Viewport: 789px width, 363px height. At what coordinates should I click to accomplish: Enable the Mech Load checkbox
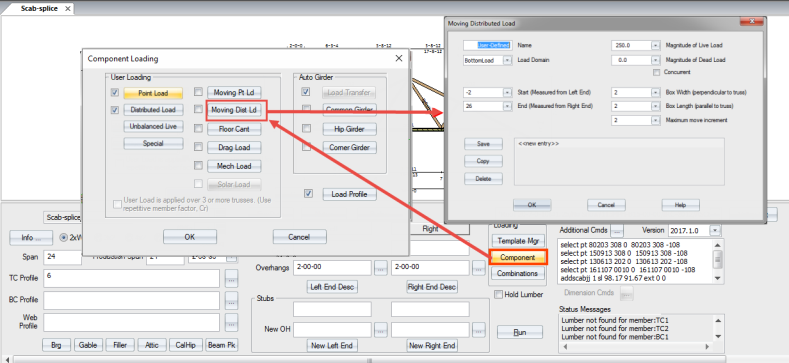point(198,165)
